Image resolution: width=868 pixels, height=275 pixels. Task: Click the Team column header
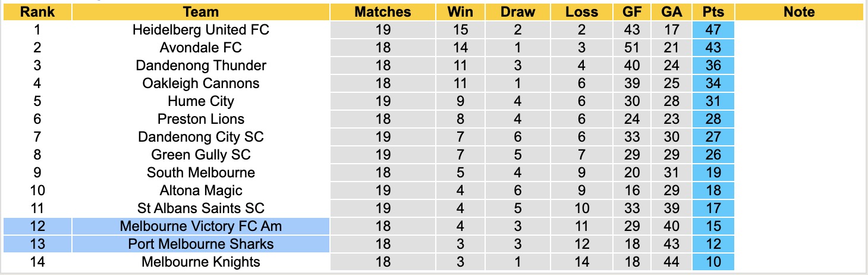[x=200, y=12]
